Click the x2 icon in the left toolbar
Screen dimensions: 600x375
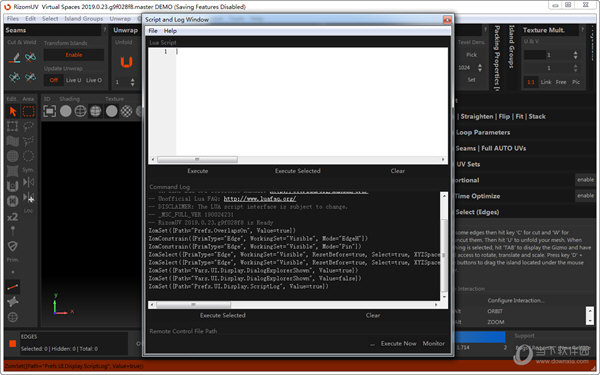13,217
